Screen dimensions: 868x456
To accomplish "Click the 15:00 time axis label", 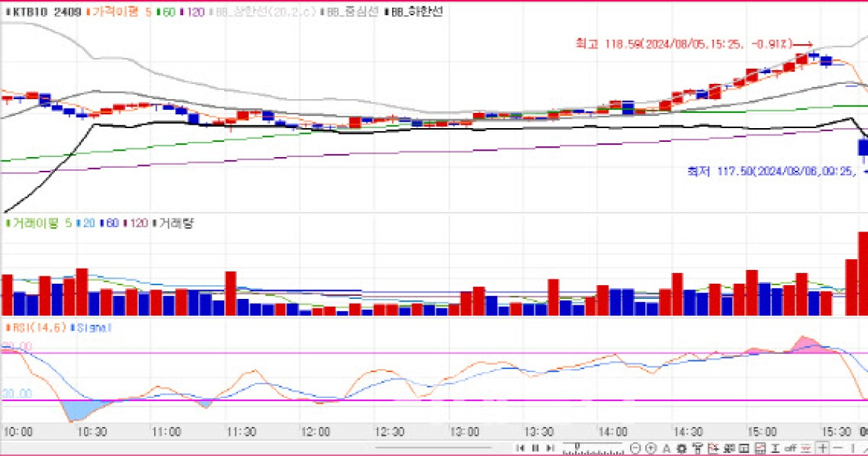I will 762,431.
